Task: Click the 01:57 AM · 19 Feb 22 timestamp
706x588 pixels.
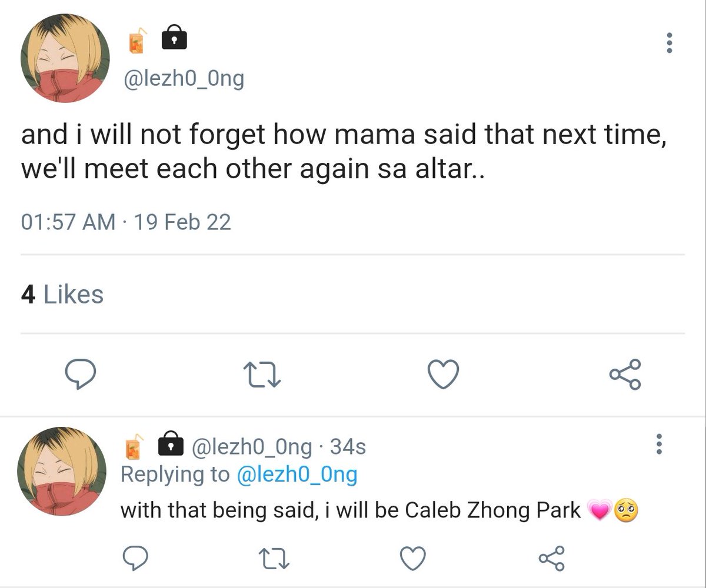Action: point(126,222)
